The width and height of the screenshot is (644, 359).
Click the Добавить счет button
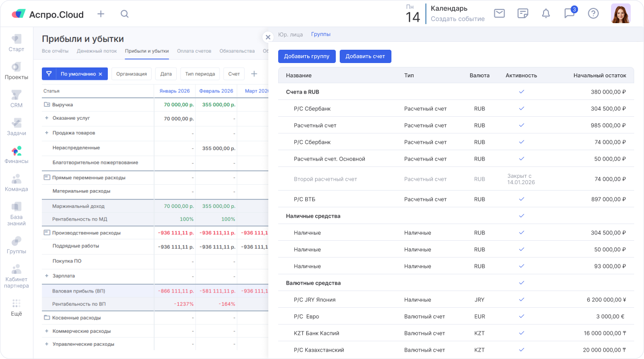[365, 56]
